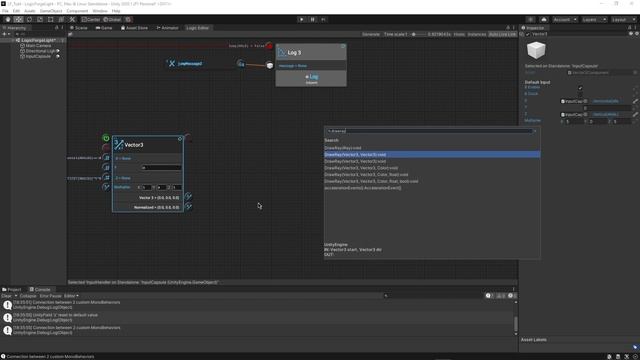Click the Generate button in Logic Editor

click(x=371, y=34)
